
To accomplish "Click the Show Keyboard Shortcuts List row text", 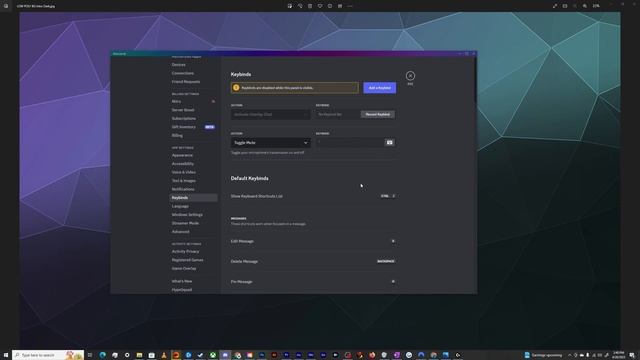I will coord(257,196).
